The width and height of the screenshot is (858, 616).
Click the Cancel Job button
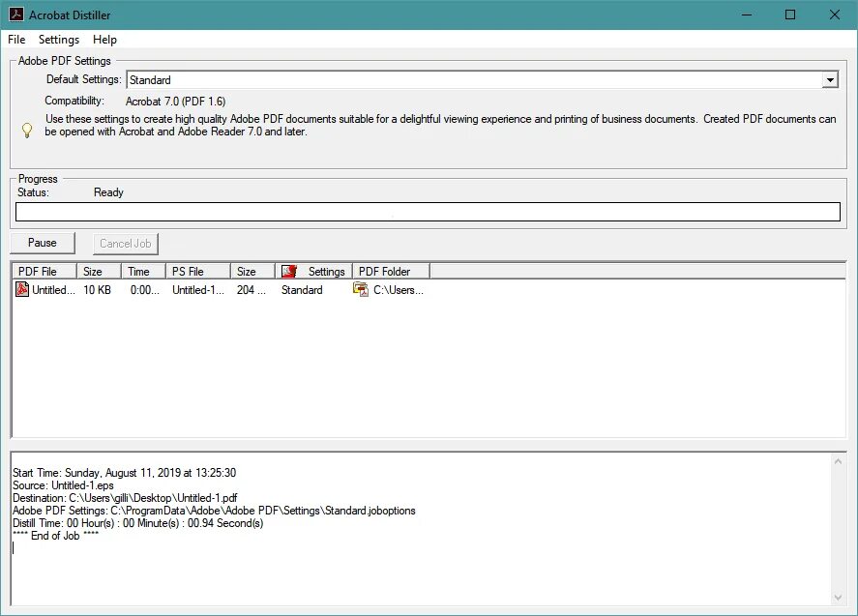(x=126, y=244)
